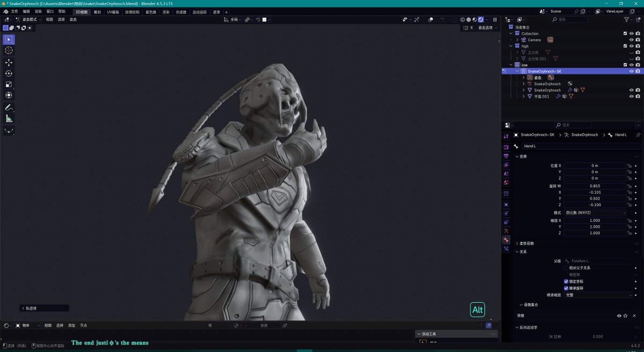This screenshot has height=352, width=644.
Task: Open the 四元数 (WXYZ) rotation mode dropdown
Action: click(x=595, y=212)
